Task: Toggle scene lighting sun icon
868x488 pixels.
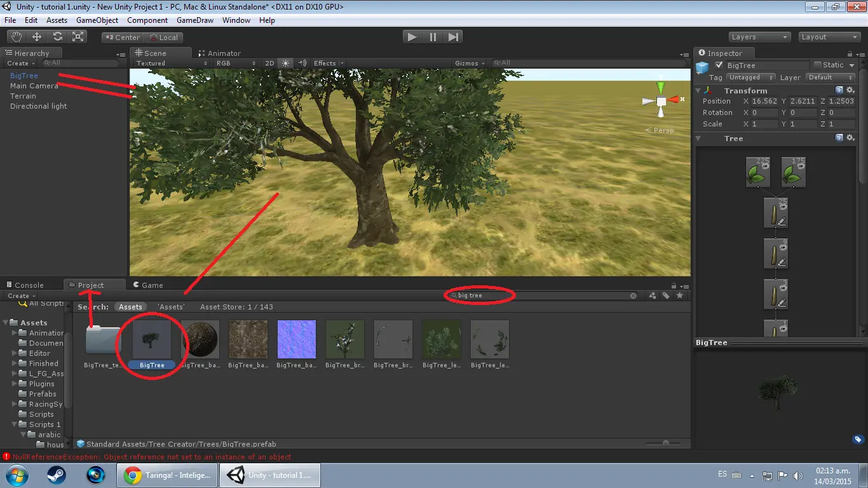Action: pos(286,63)
